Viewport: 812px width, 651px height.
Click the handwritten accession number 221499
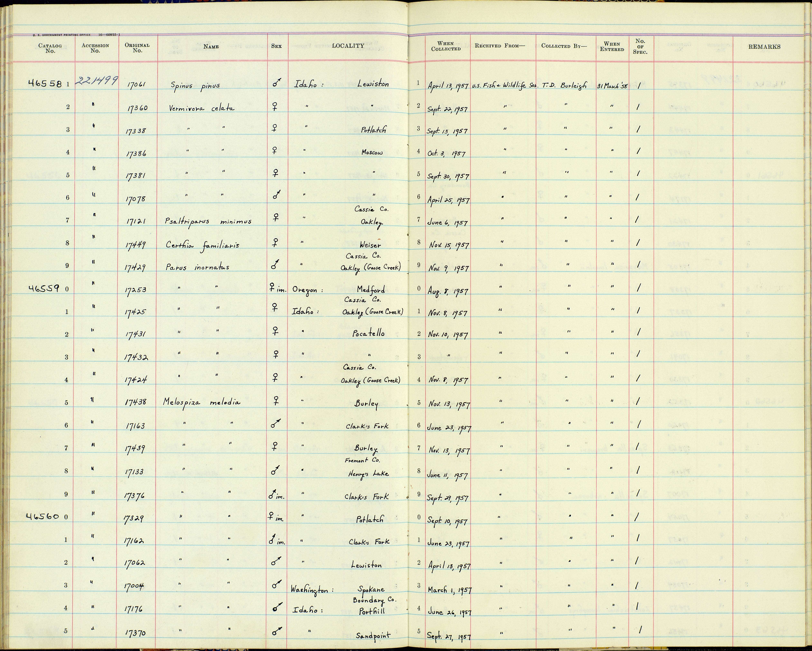pos(97,81)
